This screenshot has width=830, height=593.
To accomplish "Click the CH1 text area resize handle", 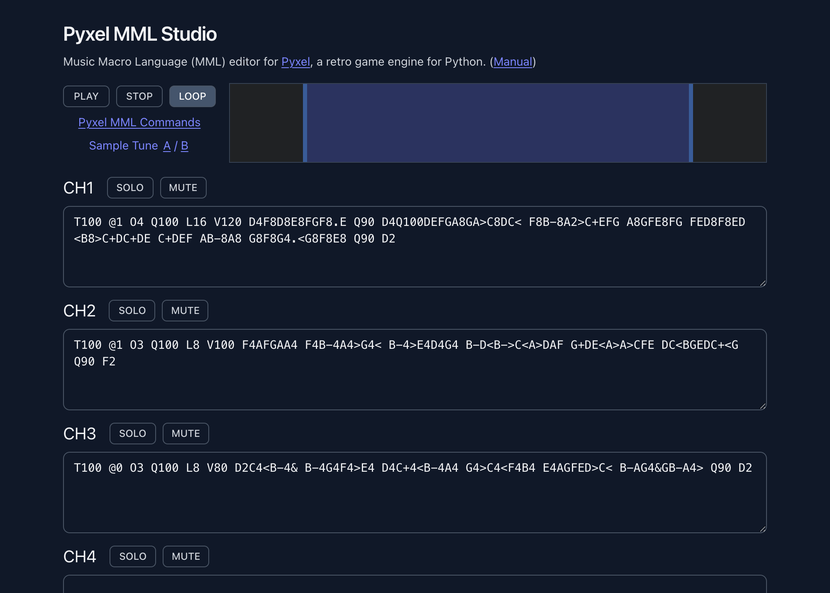I will (x=763, y=283).
